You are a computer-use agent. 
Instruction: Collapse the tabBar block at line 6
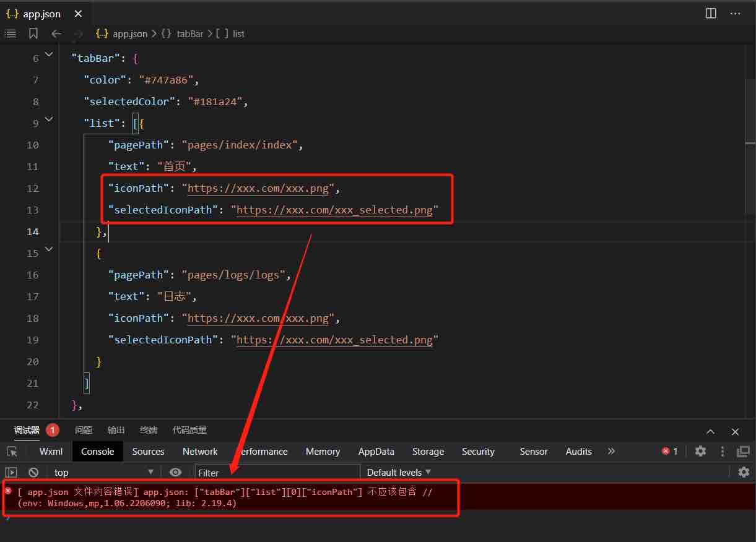coord(49,54)
